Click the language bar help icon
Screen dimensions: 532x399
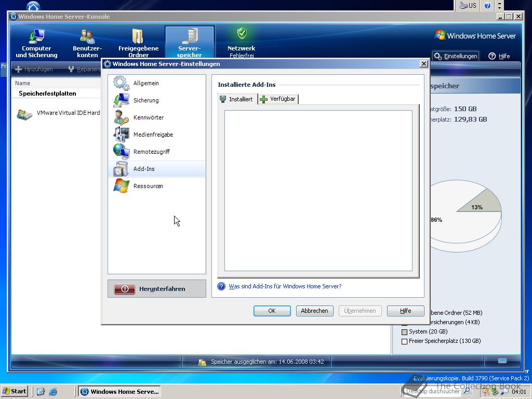pyautogui.click(x=487, y=5)
